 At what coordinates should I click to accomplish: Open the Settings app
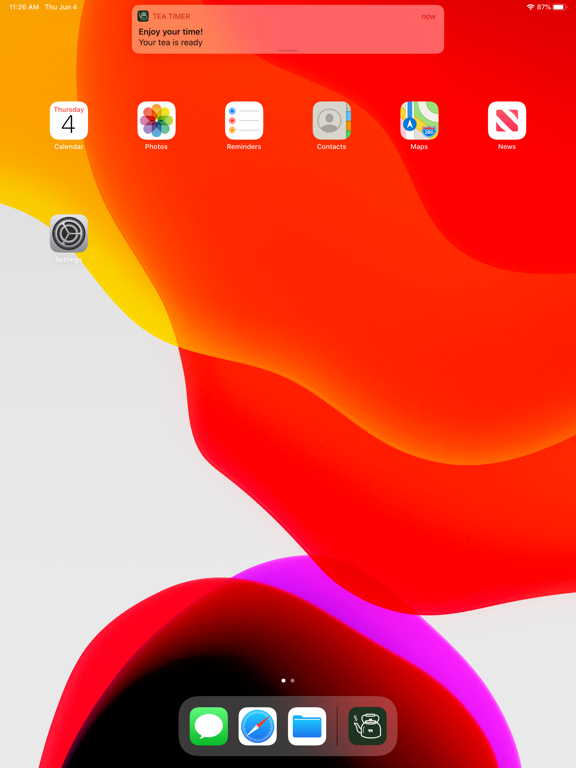(x=69, y=233)
